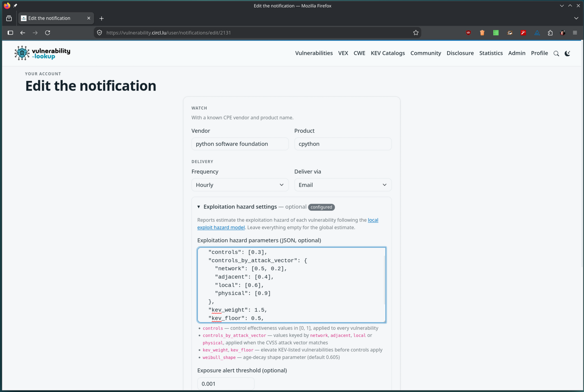The height and width of the screenshot is (392, 584).
Task: Open the Profile menu
Action: point(539,53)
